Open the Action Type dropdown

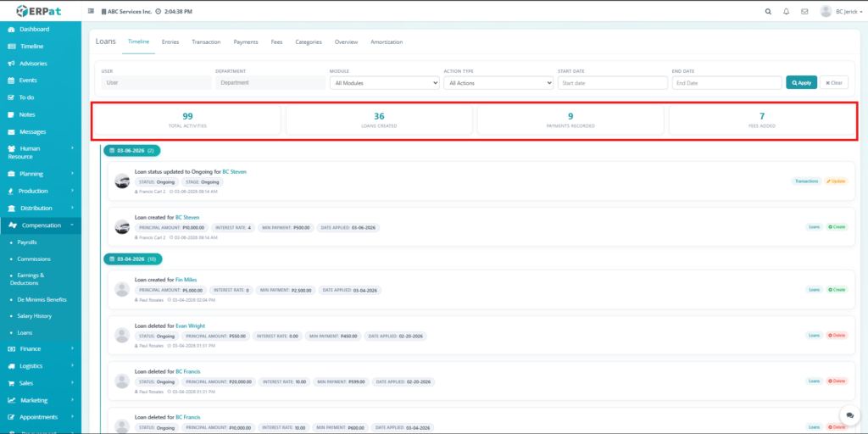498,83
